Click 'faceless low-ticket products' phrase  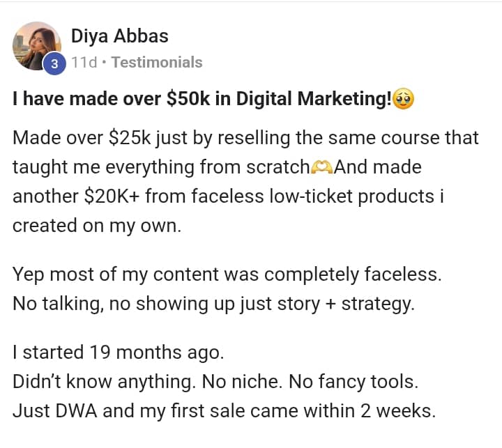[x=313, y=196]
